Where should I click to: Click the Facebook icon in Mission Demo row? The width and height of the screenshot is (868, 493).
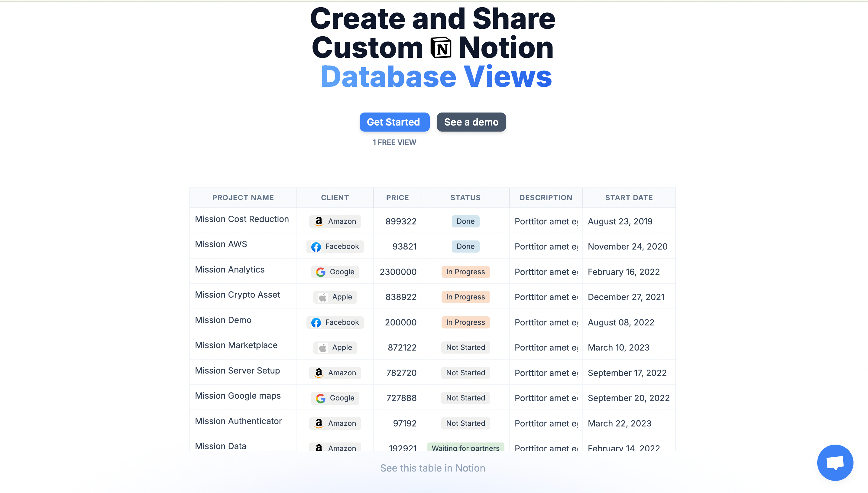(316, 323)
